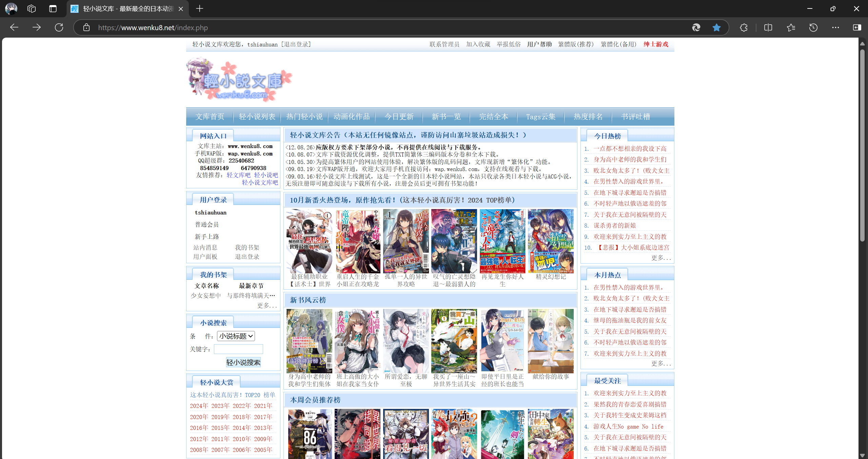Open the 精灵幻想记 book cover
Screen dimensions: 868x459
pos(551,241)
